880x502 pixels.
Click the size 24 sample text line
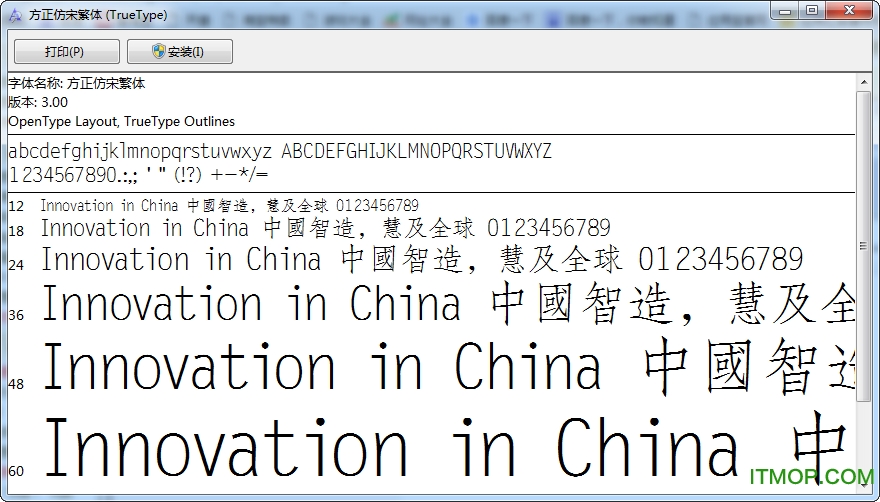coord(422,260)
